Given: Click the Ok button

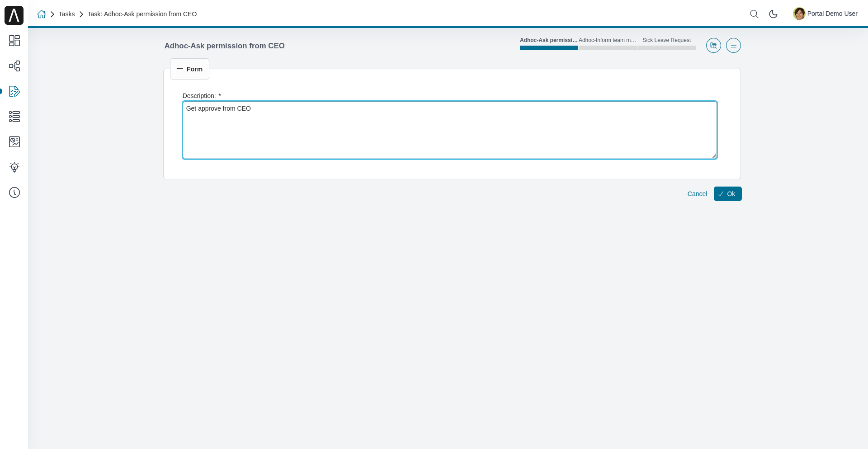Looking at the screenshot, I should coord(727,194).
